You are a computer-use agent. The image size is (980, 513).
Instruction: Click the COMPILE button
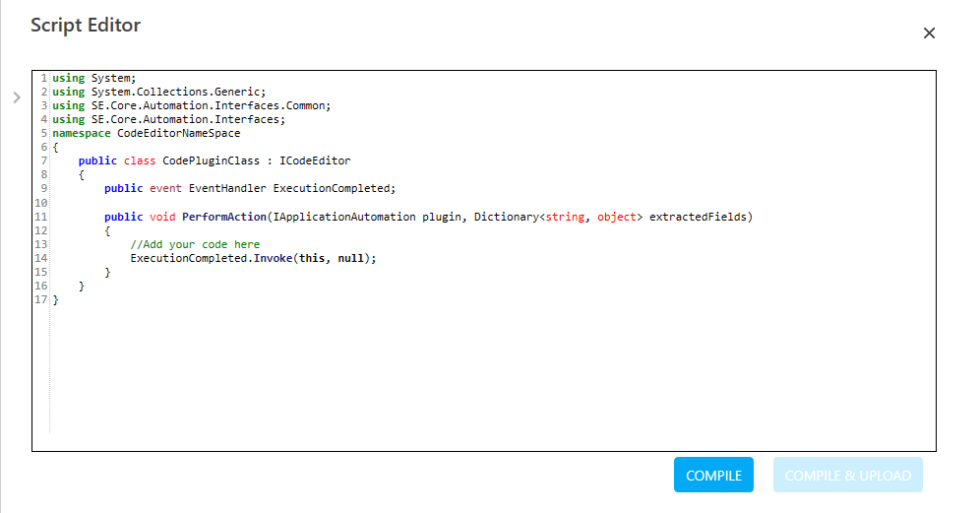(x=713, y=475)
